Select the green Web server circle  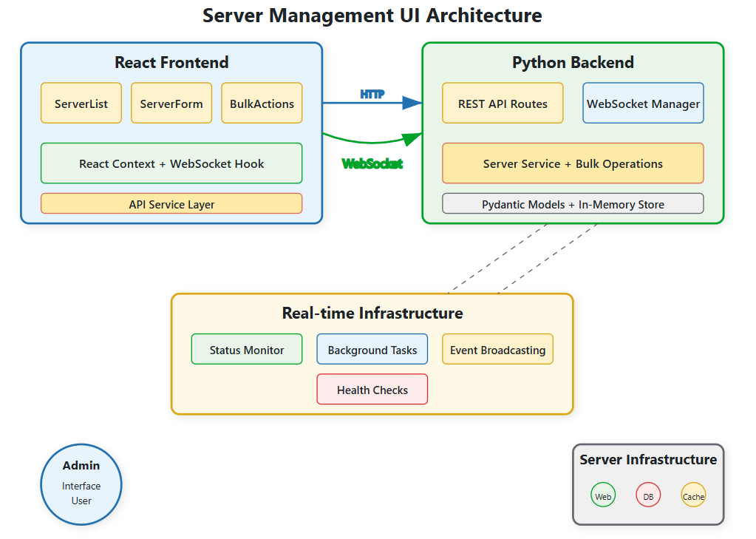(603, 495)
